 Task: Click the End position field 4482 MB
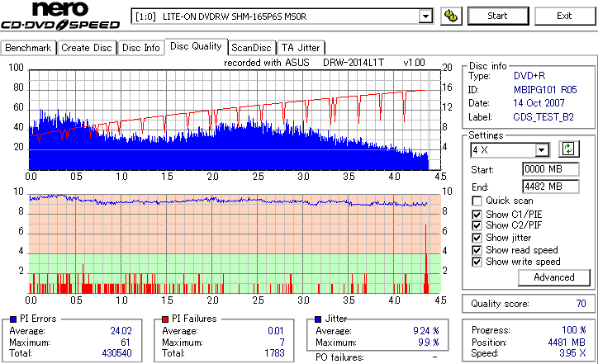(550, 187)
